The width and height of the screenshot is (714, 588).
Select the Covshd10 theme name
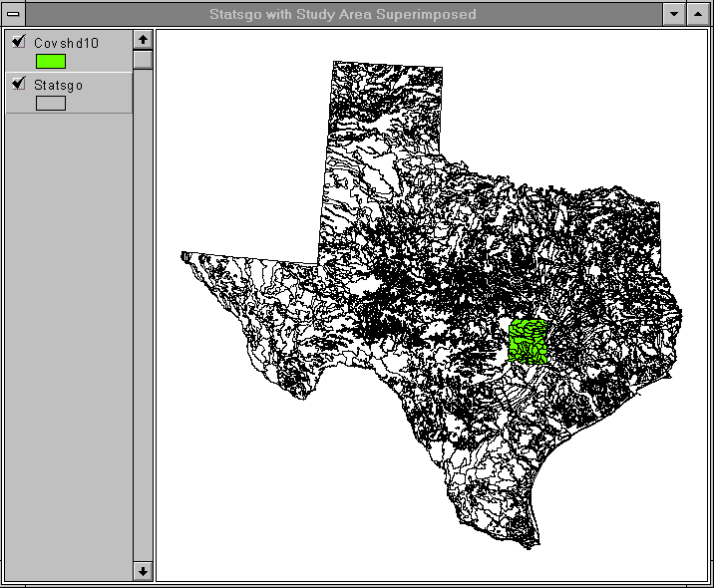(66, 43)
